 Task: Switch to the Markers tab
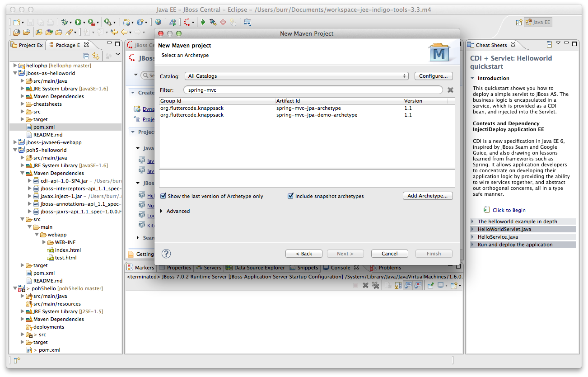(140, 268)
